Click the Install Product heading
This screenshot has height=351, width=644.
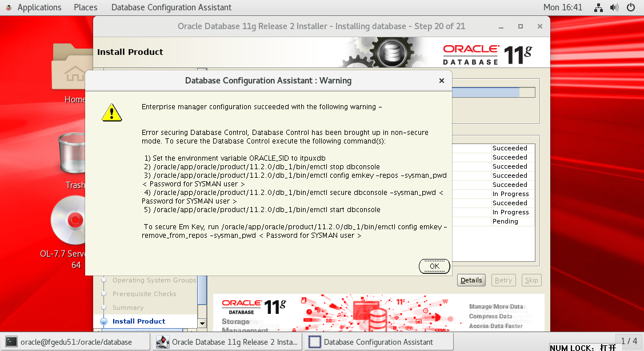point(130,52)
